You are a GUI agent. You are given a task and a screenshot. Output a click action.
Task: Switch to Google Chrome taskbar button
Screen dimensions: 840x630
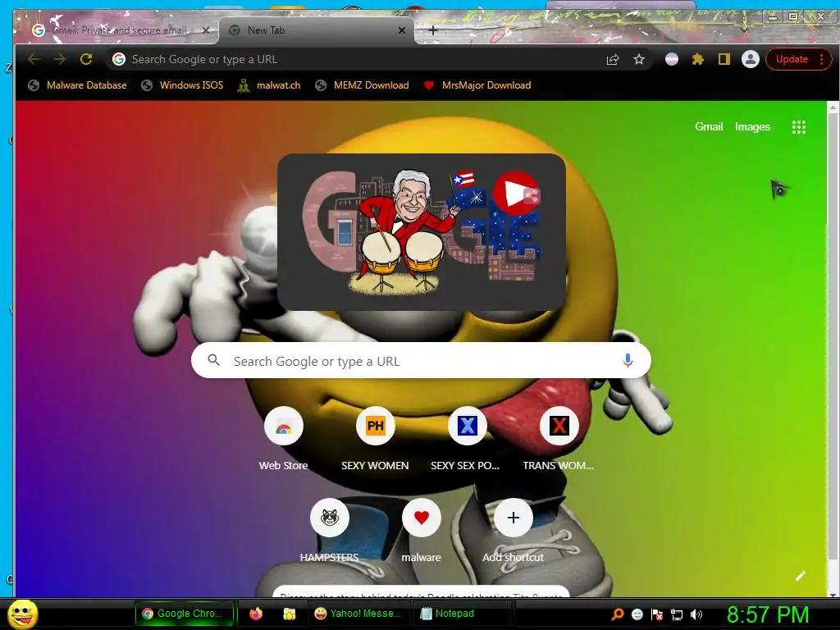pos(185,614)
